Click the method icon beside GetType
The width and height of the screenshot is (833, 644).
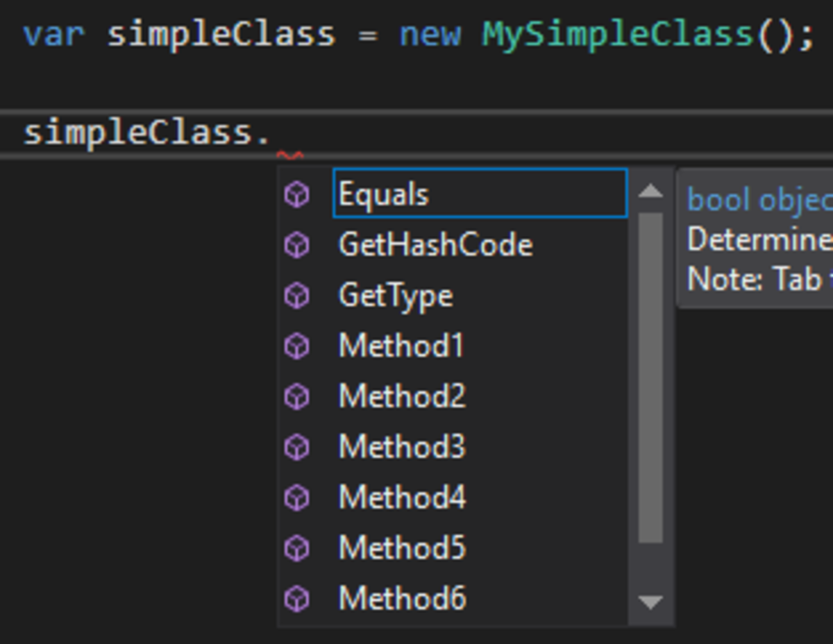297,296
